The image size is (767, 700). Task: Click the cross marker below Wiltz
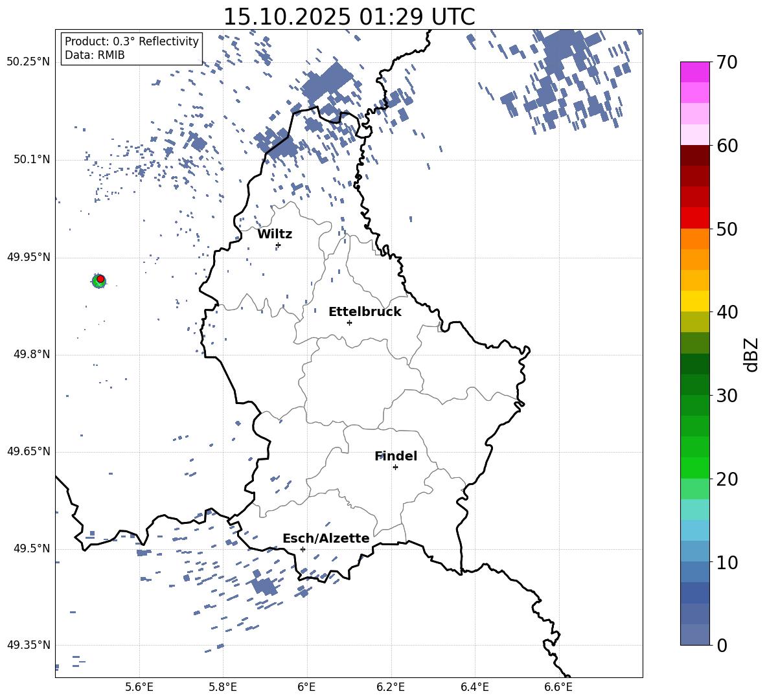pos(279,245)
